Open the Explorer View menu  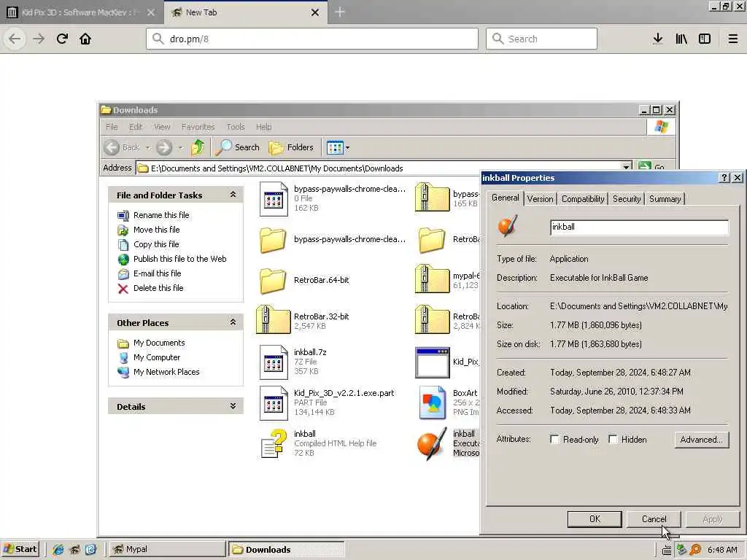(162, 127)
